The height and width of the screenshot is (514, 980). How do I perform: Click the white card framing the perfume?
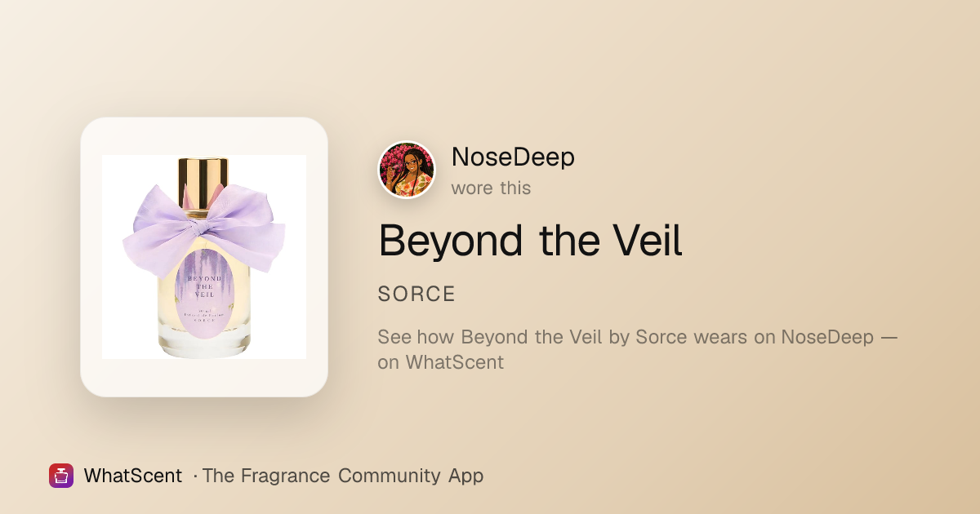pos(204,257)
